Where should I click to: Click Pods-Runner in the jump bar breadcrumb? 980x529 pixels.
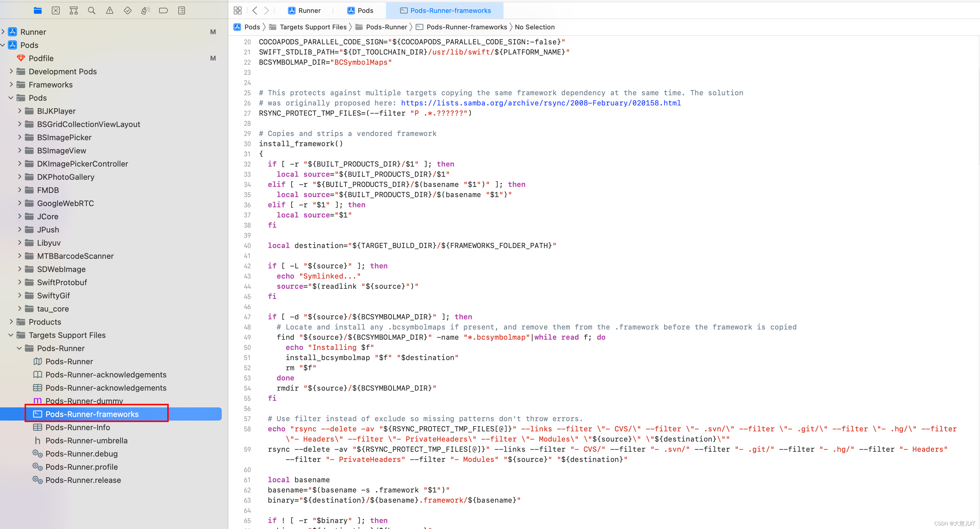coord(386,27)
